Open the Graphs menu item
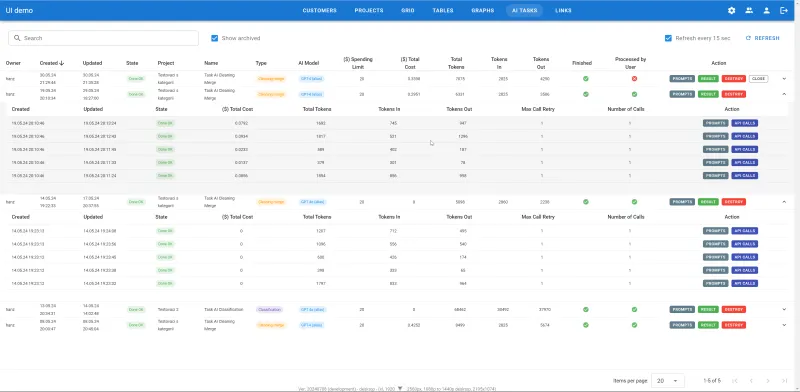This screenshot has height=392, width=800. [x=483, y=10]
